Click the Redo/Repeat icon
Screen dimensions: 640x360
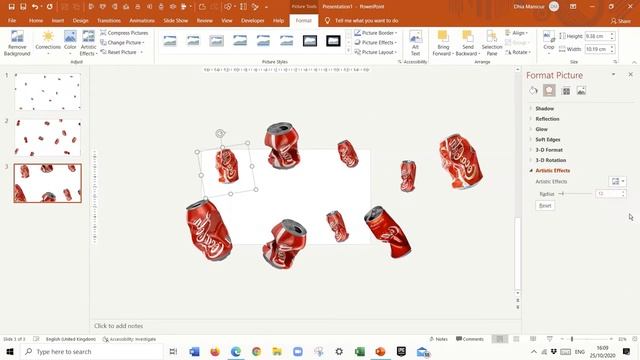click(x=49, y=7)
